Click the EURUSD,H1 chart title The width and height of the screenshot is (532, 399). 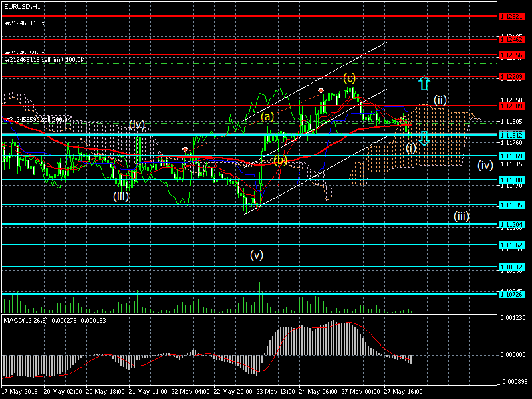(22, 7)
